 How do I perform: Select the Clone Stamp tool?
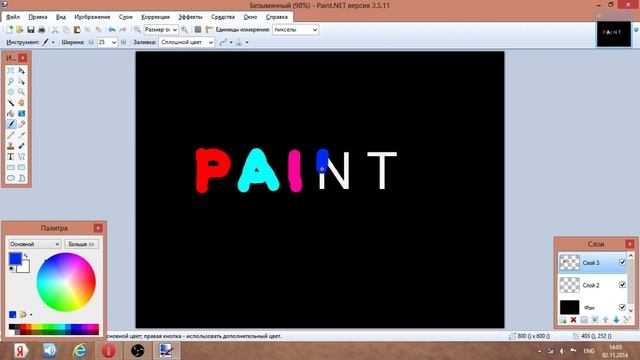(11, 146)
